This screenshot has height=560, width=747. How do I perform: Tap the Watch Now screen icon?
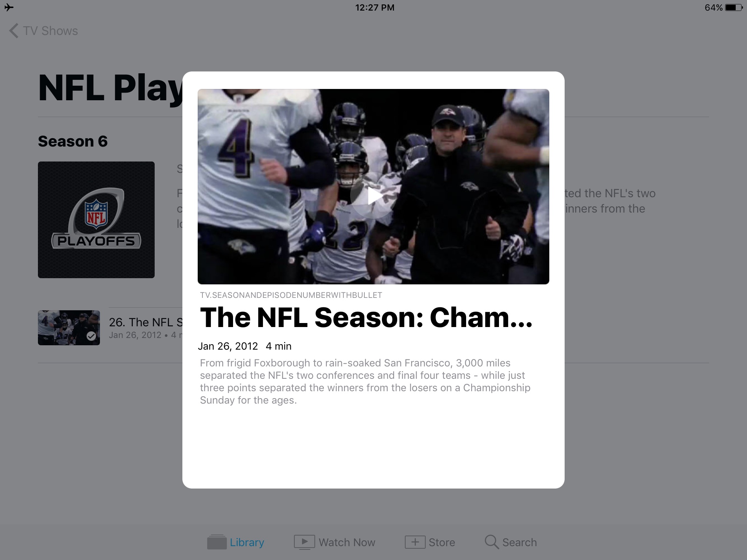[304, 542]
